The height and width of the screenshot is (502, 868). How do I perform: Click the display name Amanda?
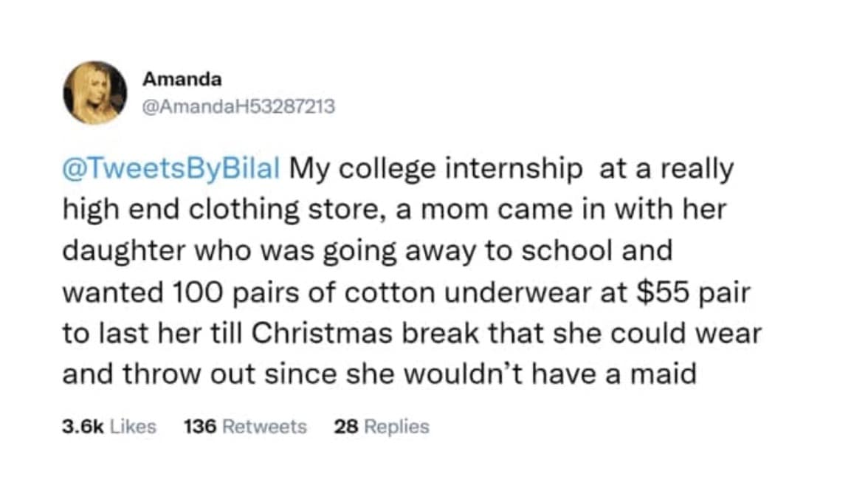click(x=181, y=78)
